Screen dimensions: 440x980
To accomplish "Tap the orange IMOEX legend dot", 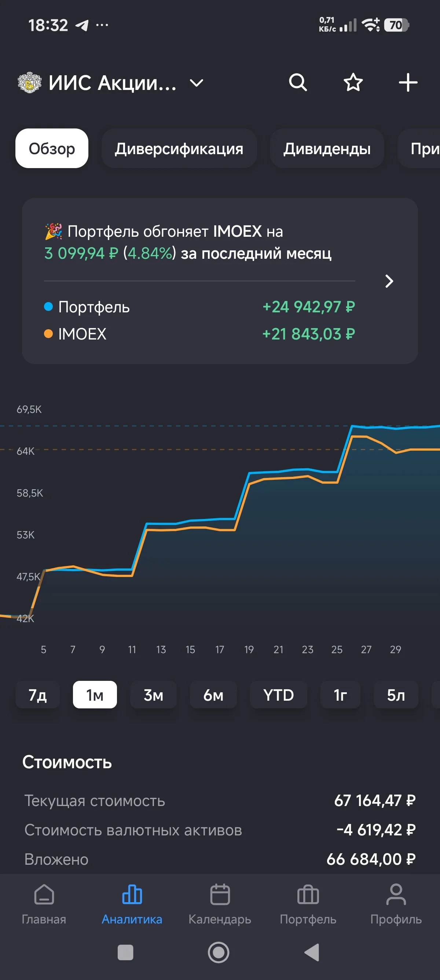I will 48,334.
